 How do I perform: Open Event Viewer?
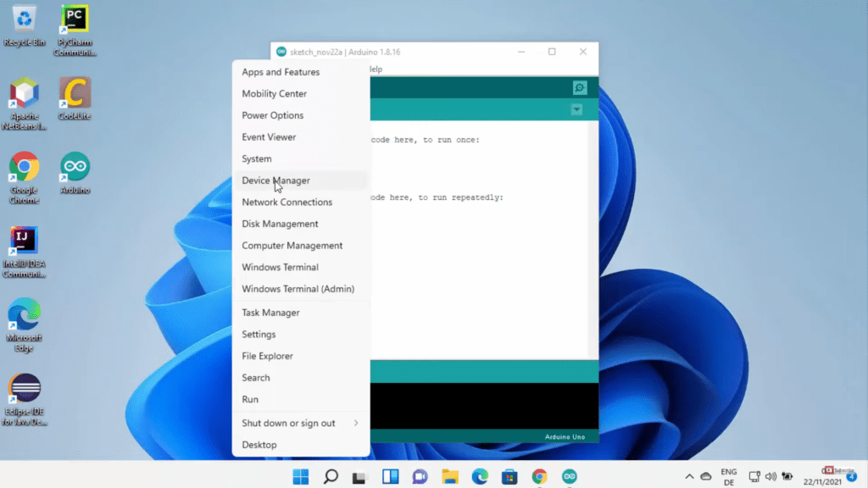point(301,136)
